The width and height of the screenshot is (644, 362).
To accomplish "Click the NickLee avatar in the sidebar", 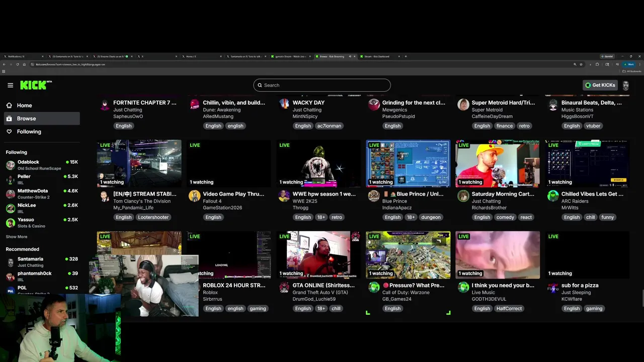I will coord(10,208).
